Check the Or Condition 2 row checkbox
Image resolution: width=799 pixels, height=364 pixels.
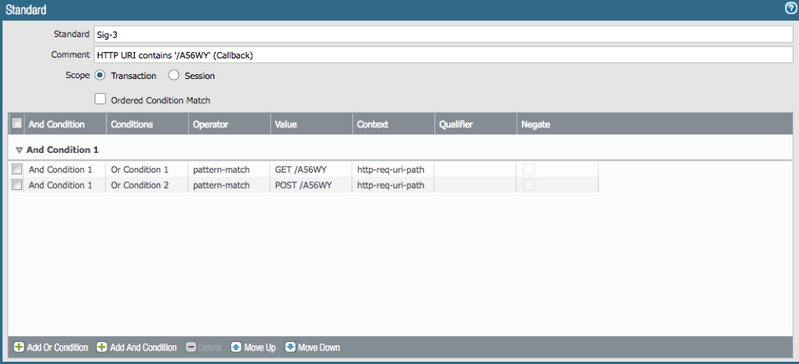tap(17, 185)
